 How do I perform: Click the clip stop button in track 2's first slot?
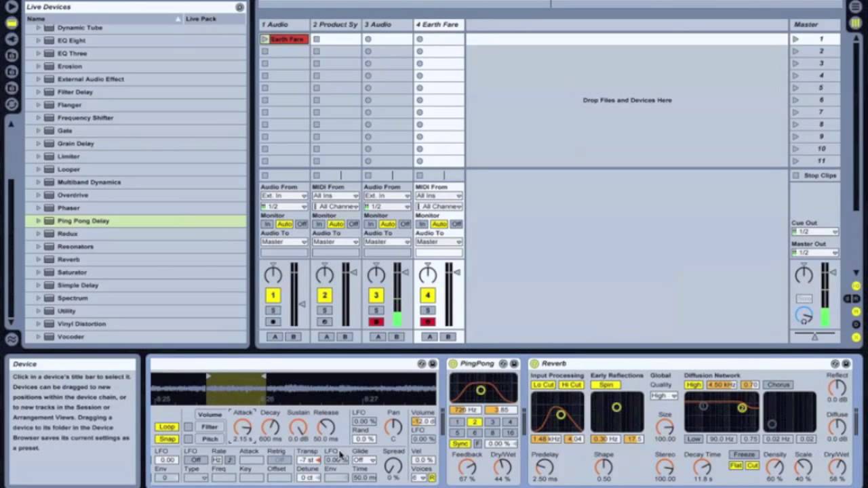[x=317, y=39]
